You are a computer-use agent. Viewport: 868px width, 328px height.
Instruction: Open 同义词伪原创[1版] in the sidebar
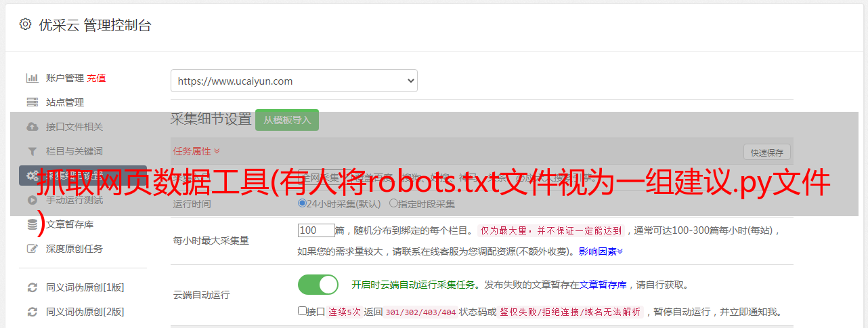(x=85, y=287)
